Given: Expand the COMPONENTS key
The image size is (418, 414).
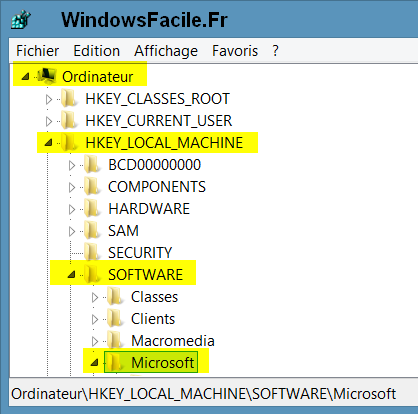Looking at the screenshot, I should pyautogui.click(x=72, y=187).
